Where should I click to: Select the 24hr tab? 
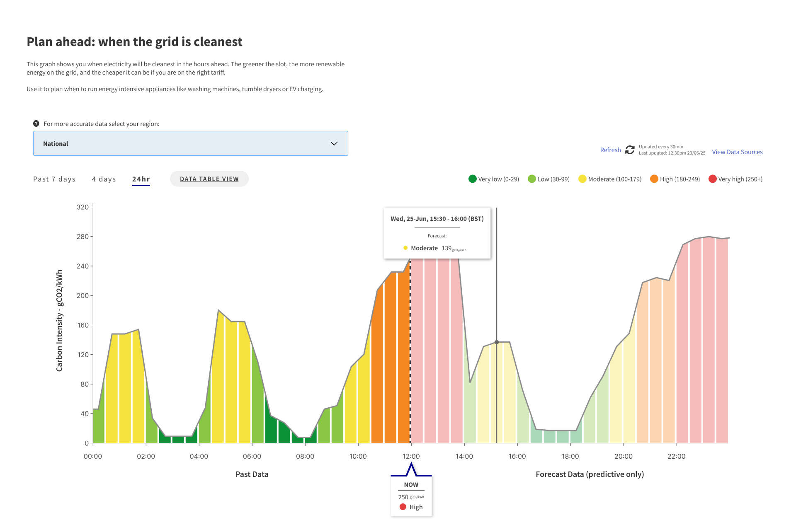pos(141,179)
